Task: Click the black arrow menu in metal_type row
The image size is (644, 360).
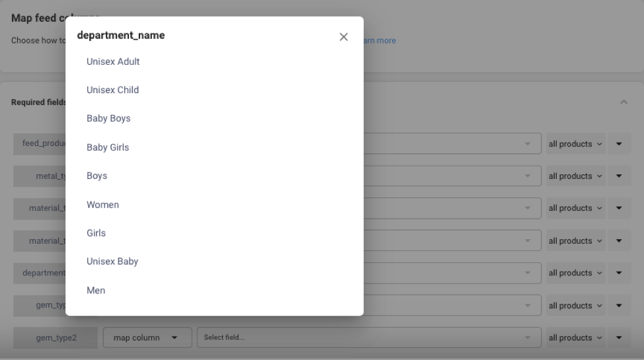Action: [619, 176]
